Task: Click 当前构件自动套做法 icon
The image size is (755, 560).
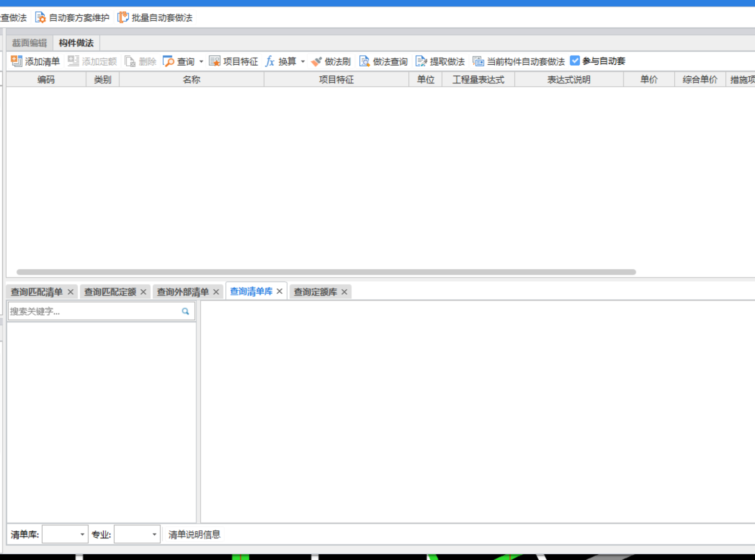Action: (478, 61)
